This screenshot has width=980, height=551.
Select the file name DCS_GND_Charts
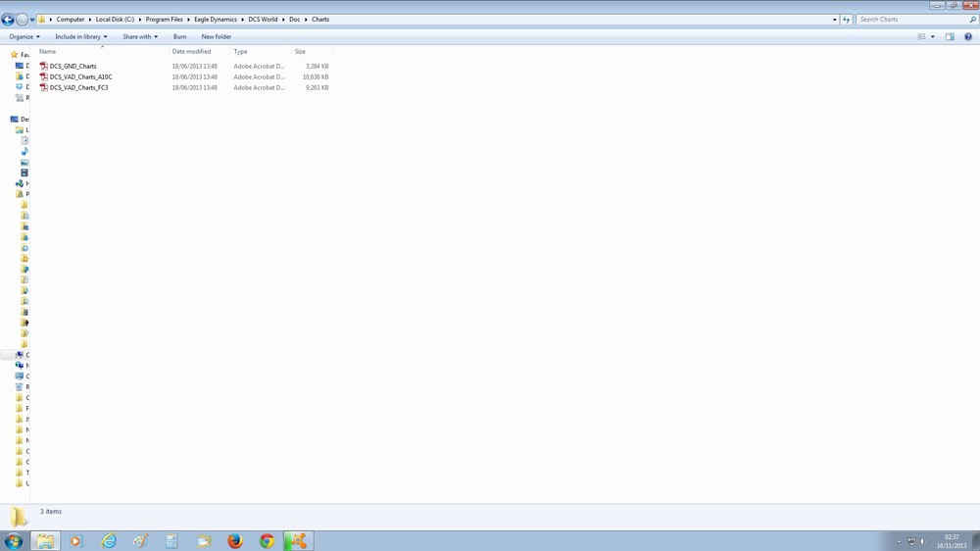pyautogui.click(x=73, y=67)
